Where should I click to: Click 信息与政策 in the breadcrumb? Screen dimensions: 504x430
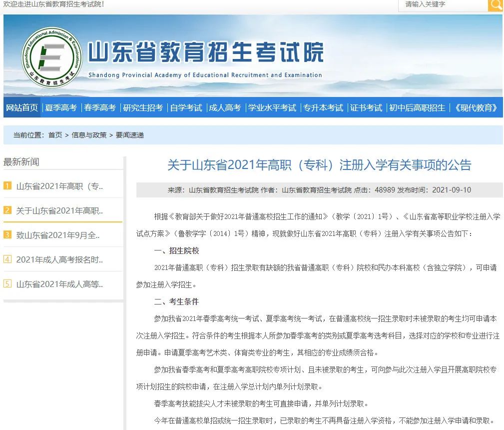pos(89,135)
